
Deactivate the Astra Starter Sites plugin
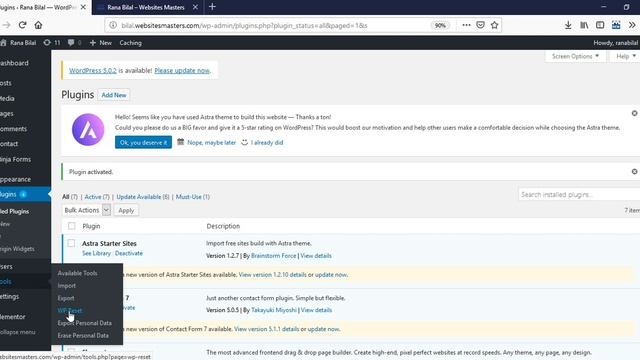point(129,253)
